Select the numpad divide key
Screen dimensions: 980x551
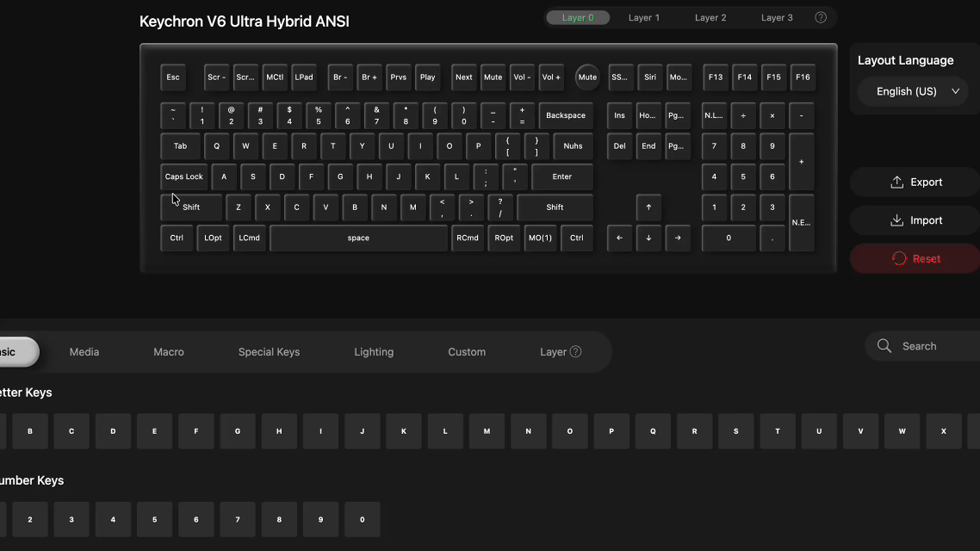[x=743, y=115]
